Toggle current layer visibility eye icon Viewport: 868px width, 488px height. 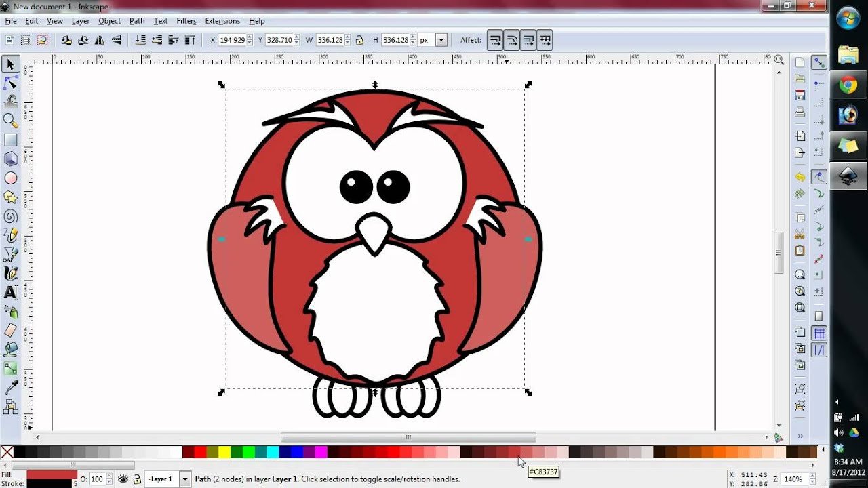(123, 479)
